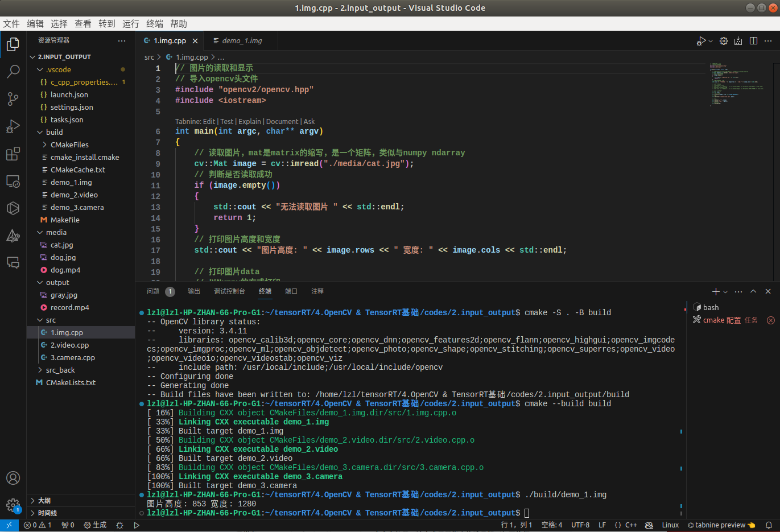The width and height of the screenshot is (780, 532).
Task: Open the Accounts icon in activity bar
Action: [x=13, y=478]
